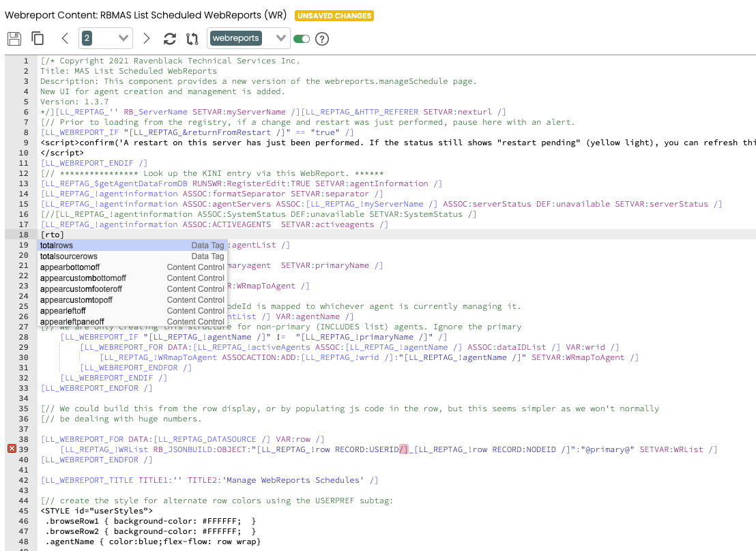The height and width of the screenshot is (551, 756).
Task: Click the Version: 1.3.7 comment line
Action: click(x=75, y=102)
